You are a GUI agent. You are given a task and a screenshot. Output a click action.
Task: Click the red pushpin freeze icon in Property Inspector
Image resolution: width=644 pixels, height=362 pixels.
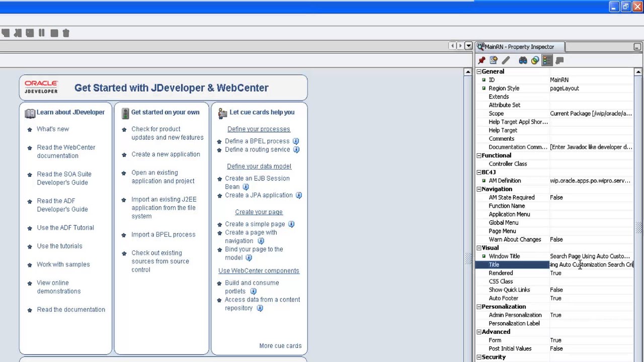tap(481, 60)
